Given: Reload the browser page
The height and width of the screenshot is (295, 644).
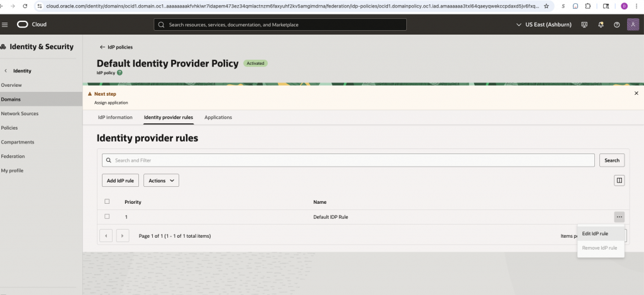Looking at the screenshot, I should point(25,6).
